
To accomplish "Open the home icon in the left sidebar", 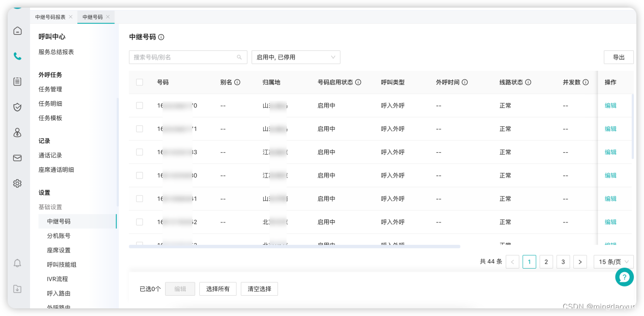I will point(17,31).
